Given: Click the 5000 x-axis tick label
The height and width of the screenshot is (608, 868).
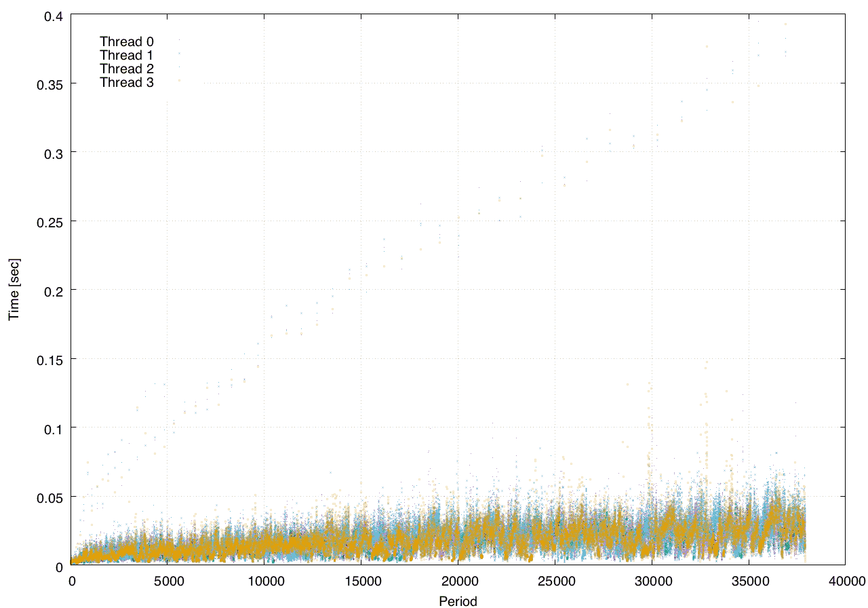Looking at the screenshot, I should coord(168,581).
